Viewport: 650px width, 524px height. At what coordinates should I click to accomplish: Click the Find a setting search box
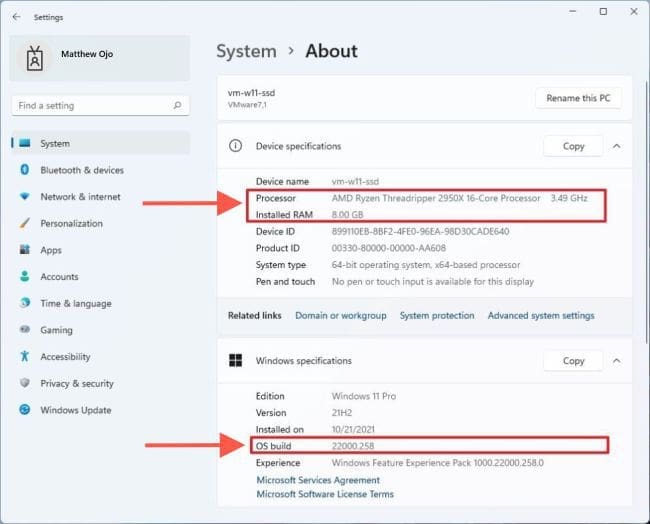(x=90, y=105)
